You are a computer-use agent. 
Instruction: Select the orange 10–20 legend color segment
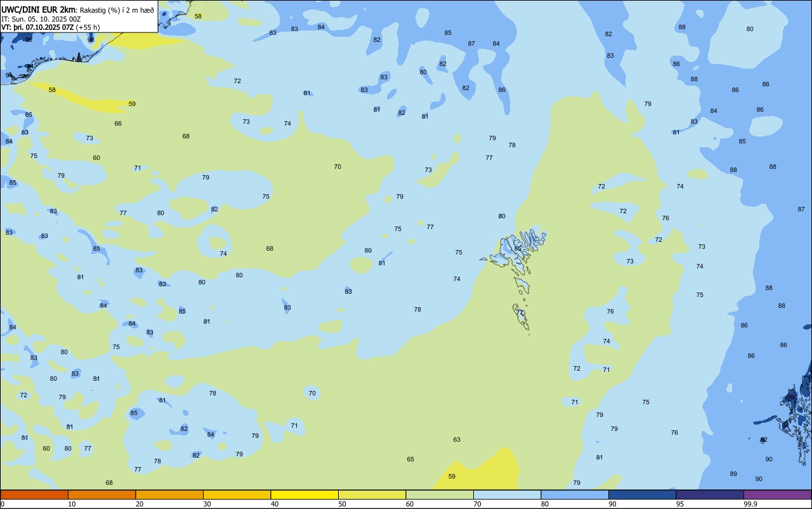coord(101,494)
